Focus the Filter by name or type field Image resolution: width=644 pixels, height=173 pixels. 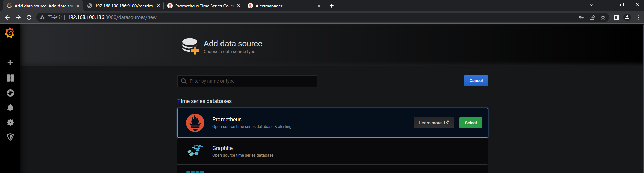tap(247, 81)
